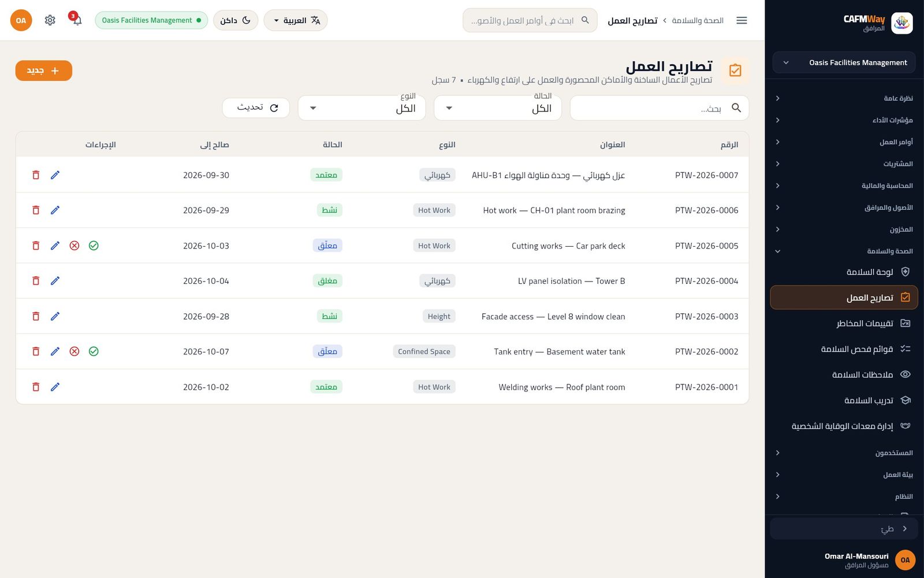The image size is (924, 578).
Task: Edit permit PTW-2026-0007
Action: (55, 175)
